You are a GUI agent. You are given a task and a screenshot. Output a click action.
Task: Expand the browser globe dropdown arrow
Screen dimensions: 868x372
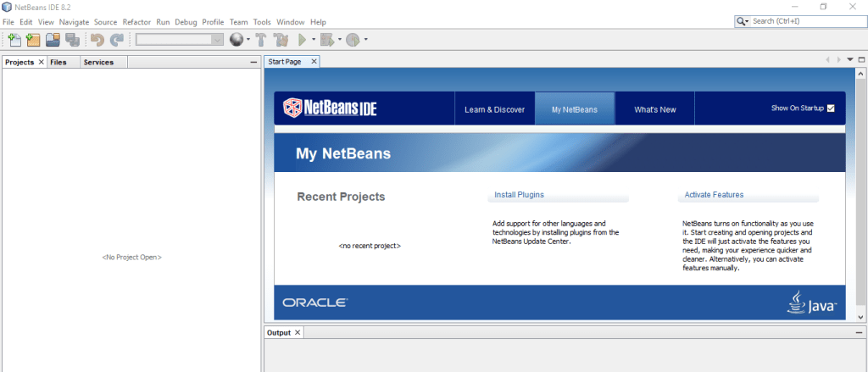[x=248, y=40]
